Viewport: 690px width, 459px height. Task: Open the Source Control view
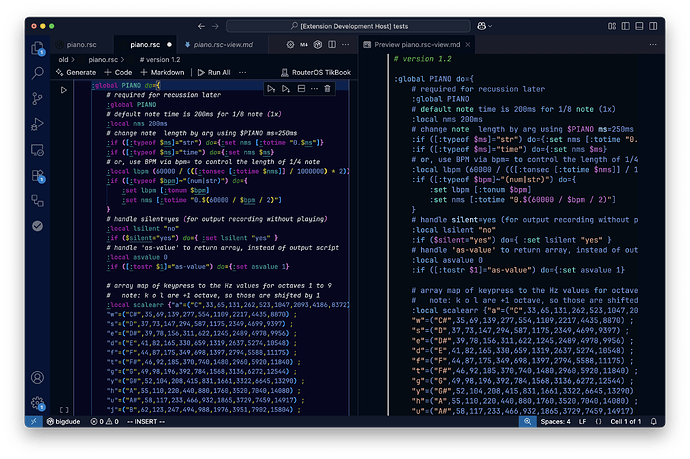point(38,99)
